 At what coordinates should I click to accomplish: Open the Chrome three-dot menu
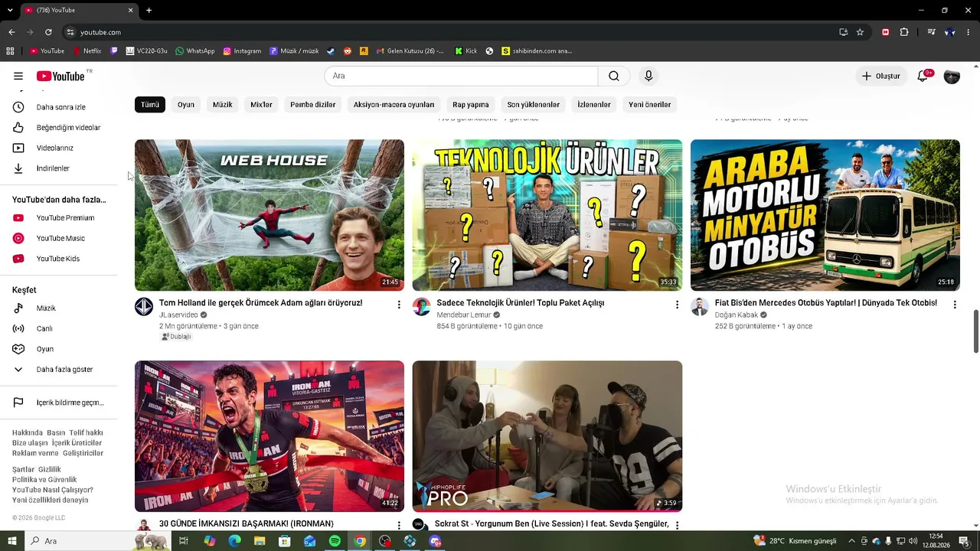tap(969, 32)
